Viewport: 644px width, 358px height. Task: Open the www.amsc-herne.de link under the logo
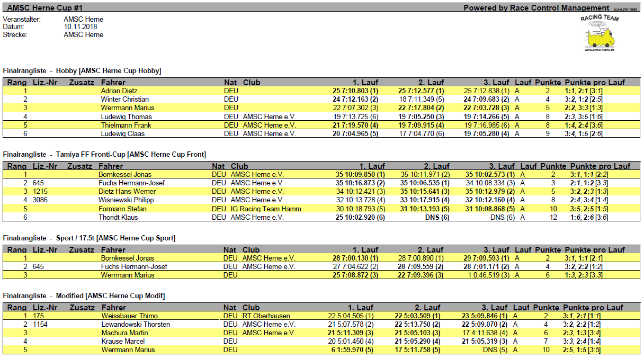(x=599, y=50)
